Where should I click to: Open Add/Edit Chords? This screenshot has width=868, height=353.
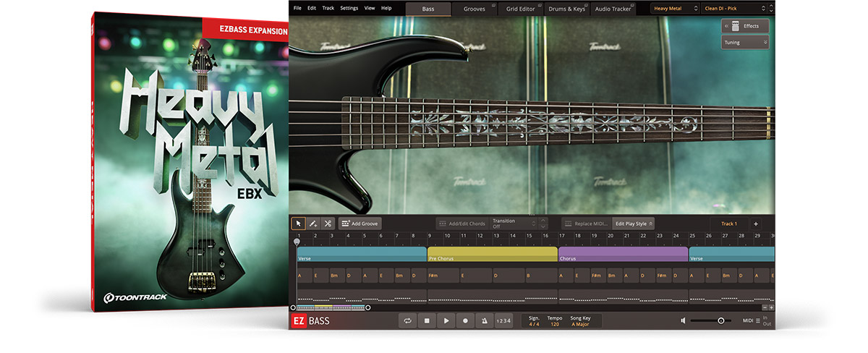[x=461, y=224]
